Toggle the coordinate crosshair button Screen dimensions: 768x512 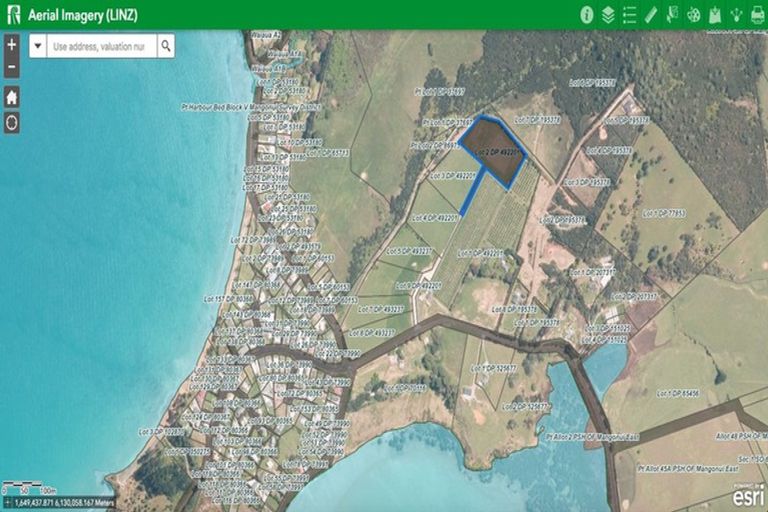tap(7, 503)
